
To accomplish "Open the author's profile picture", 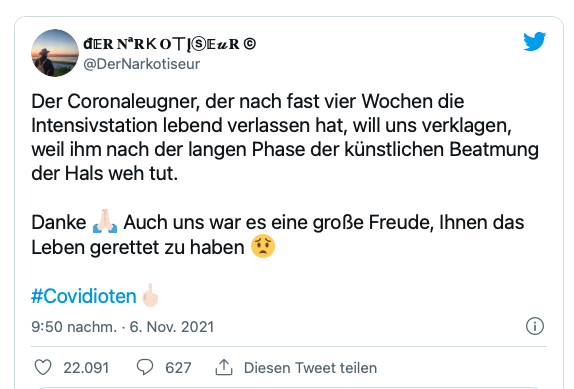I will click(55, 53).
